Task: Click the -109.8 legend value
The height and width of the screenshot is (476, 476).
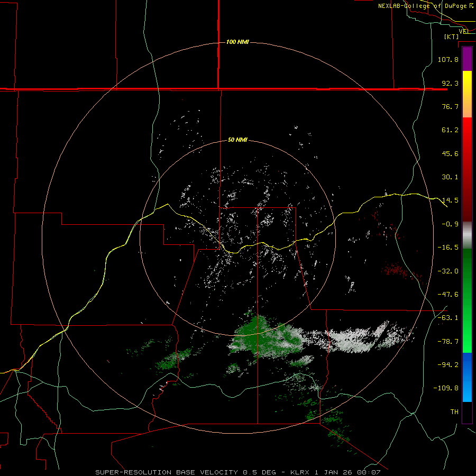Action: [x=446, y=388]
